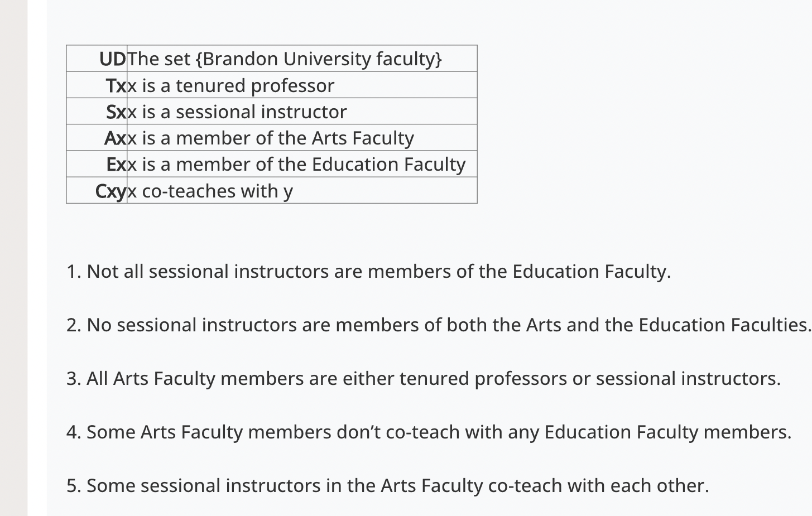Screen dimensions: 812x516
Task: Click the grey left margin bar
Action: click(x=14, y=258)
